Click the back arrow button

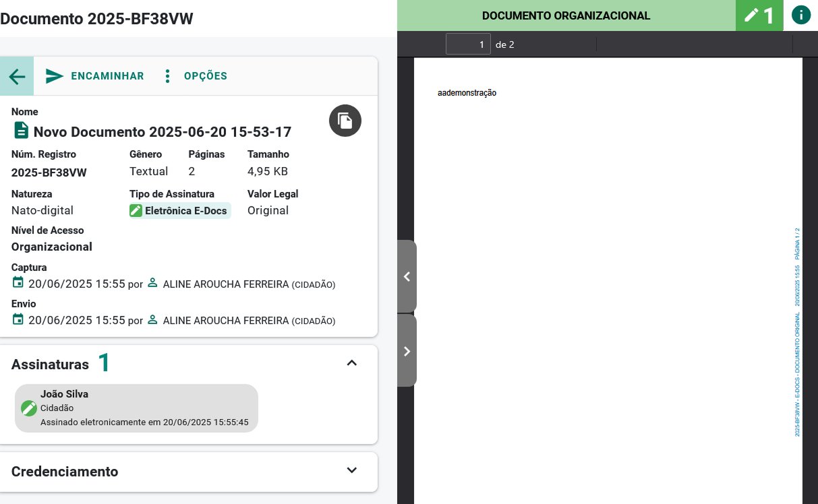tap(17, 76)
